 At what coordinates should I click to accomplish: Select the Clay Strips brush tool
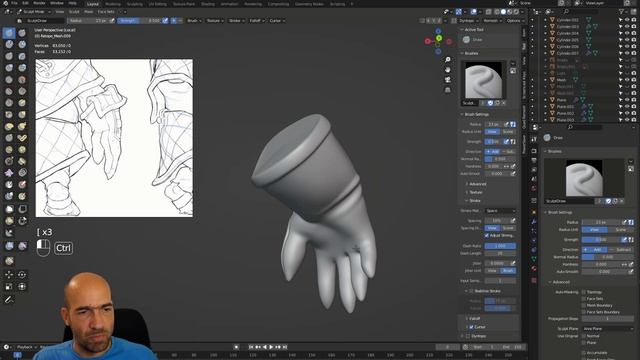coord(22,44)
